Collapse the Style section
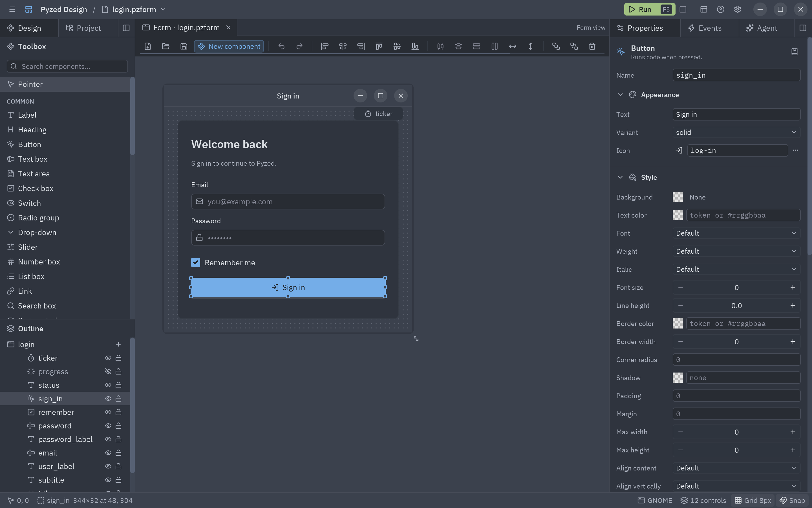Image resolution: width=812 pixels, height=508 pixels. (620, 177)
